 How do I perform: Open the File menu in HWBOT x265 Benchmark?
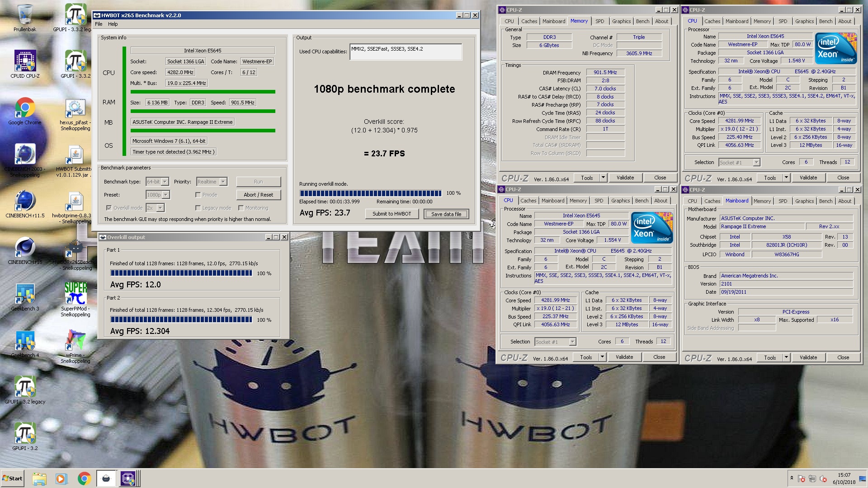pos(99,24)
